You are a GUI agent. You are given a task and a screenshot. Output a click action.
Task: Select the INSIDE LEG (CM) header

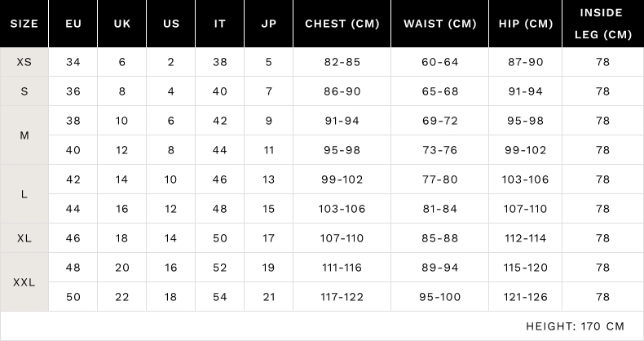[603, 24]
